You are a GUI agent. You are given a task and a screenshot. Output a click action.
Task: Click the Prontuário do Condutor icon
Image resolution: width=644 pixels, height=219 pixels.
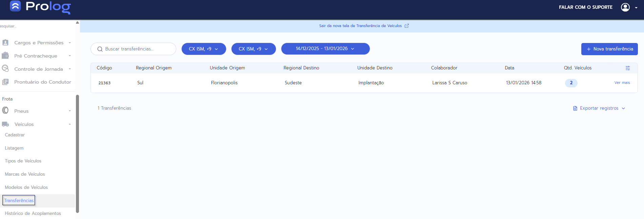pos(5,82)
